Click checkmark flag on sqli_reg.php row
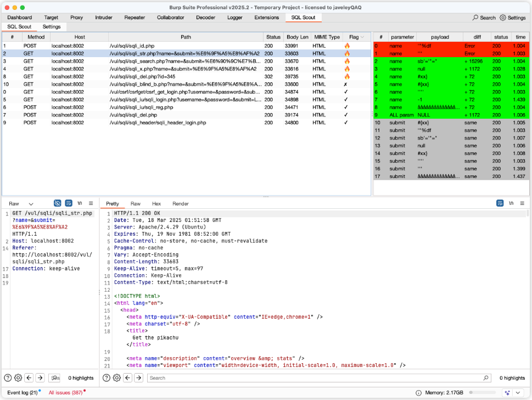Viewport: 532px width, 400px height. click(x=346, y=107)
